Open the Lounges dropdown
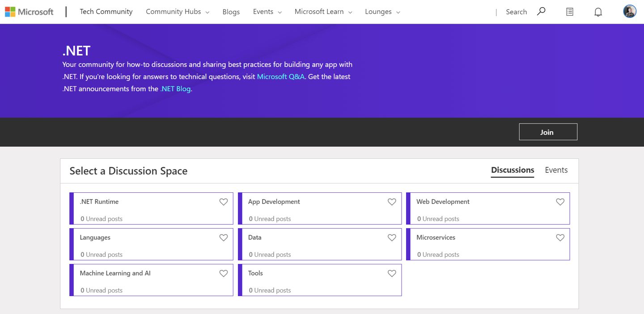The width and height of the screenshot is (644, 314). pos(382,12)
